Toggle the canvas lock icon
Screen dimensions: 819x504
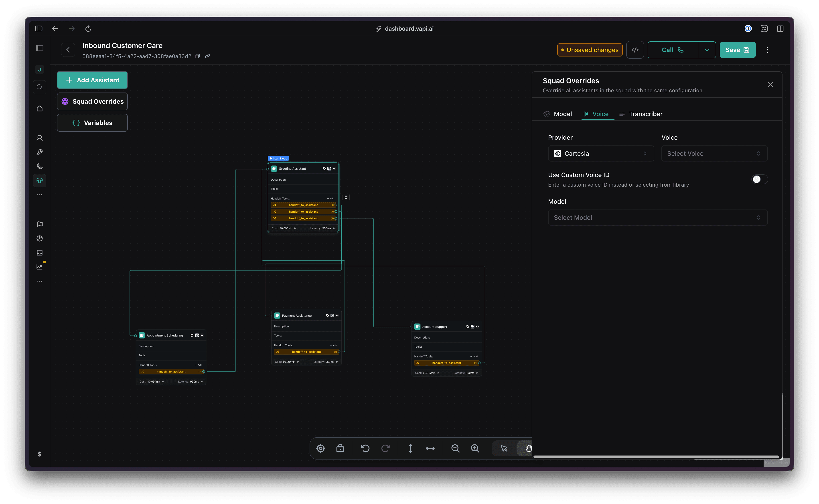point(340,448)
